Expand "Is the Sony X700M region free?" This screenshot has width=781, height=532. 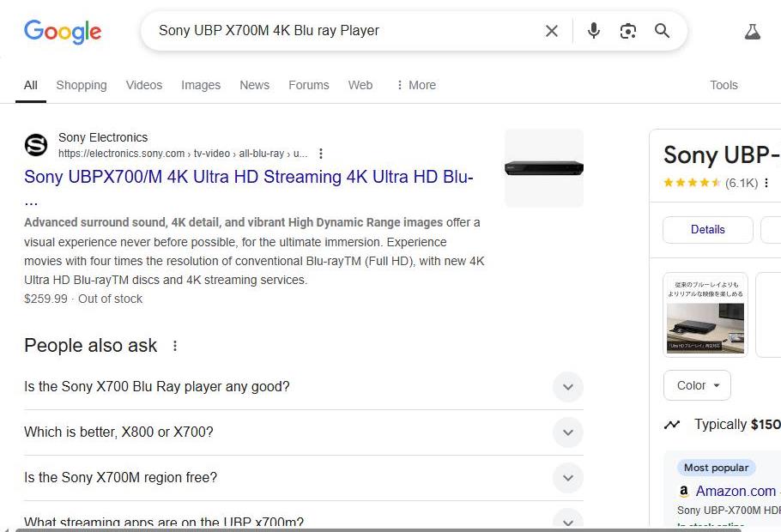(x=303, y=478)
